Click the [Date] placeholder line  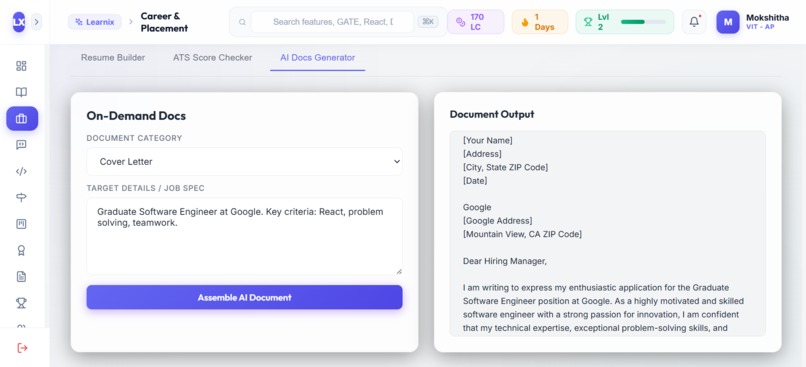[475, 180]
